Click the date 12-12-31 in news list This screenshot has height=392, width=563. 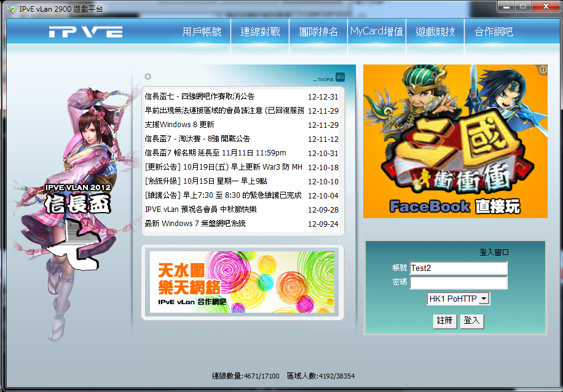(x=323, y=97)
